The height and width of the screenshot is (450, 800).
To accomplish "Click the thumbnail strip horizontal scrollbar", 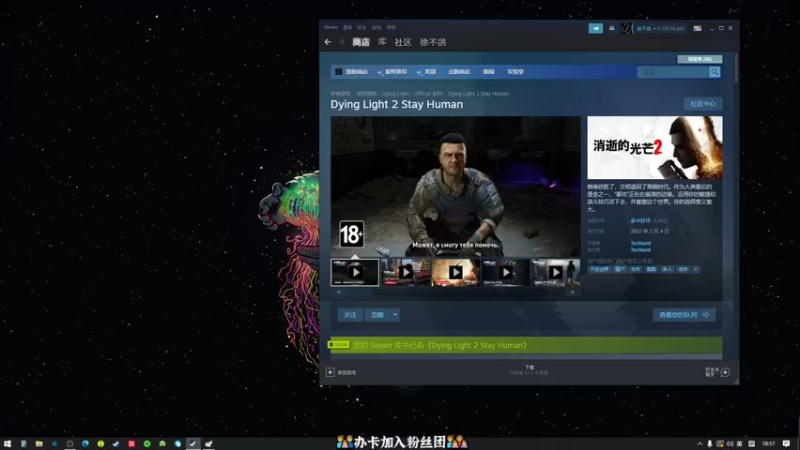I will click(x=455, y=292).
